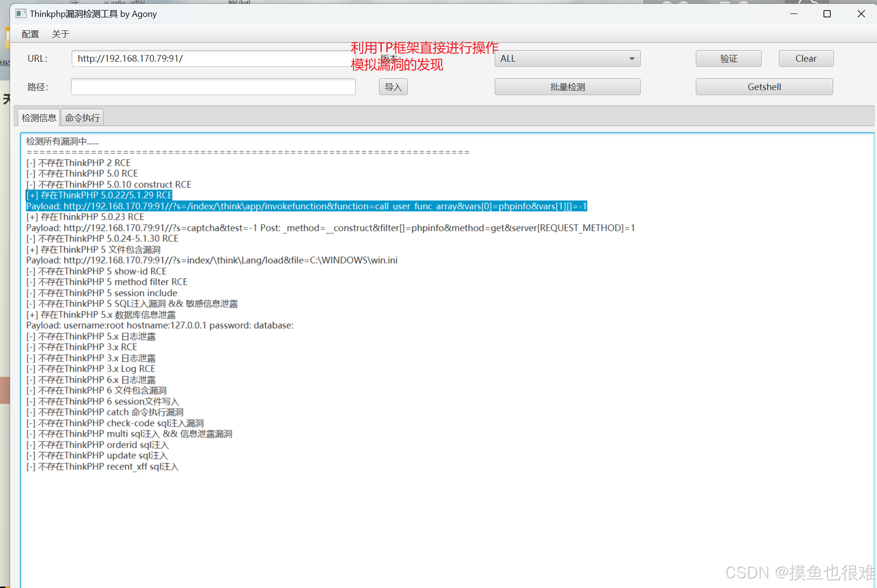This screenshot has width=877, height=588.
Task: Click the line '不存在ThinkPHP check-code sql注入漏洞'
Action: [115, 423]
